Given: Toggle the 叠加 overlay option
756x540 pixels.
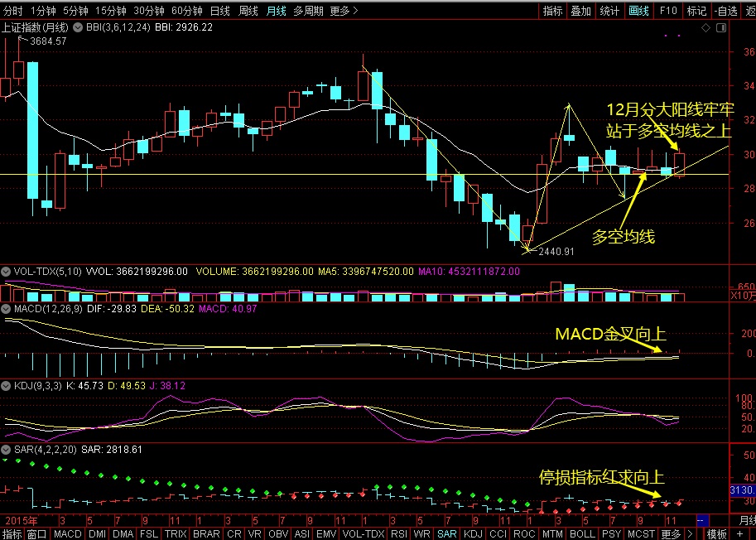Looking at the screenshot, I should (581, 11).
